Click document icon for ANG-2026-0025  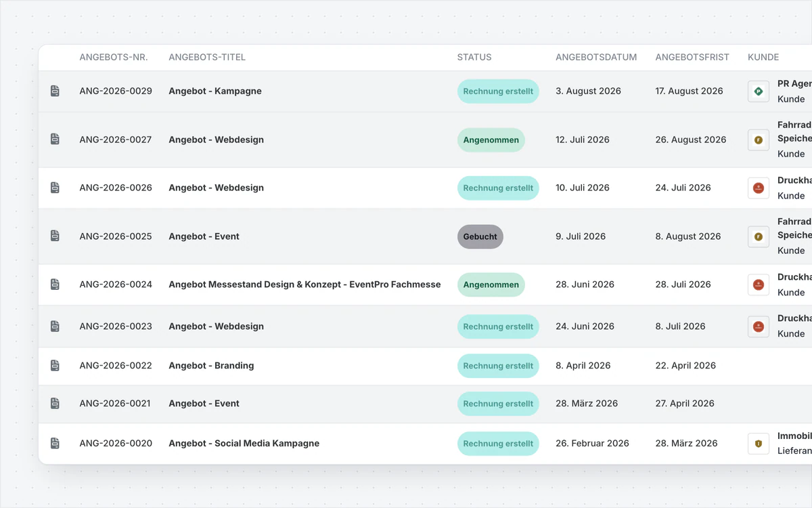[55, 236]
